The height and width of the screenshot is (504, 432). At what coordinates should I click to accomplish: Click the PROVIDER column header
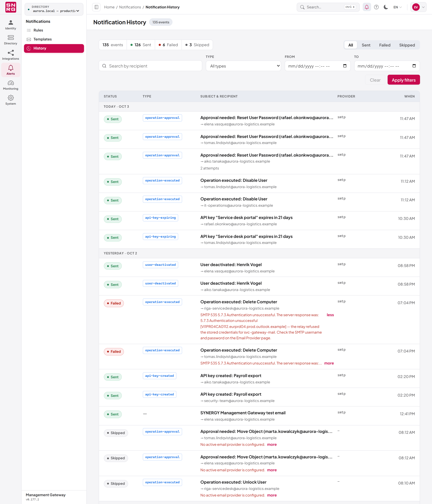(x=346, y=96)
